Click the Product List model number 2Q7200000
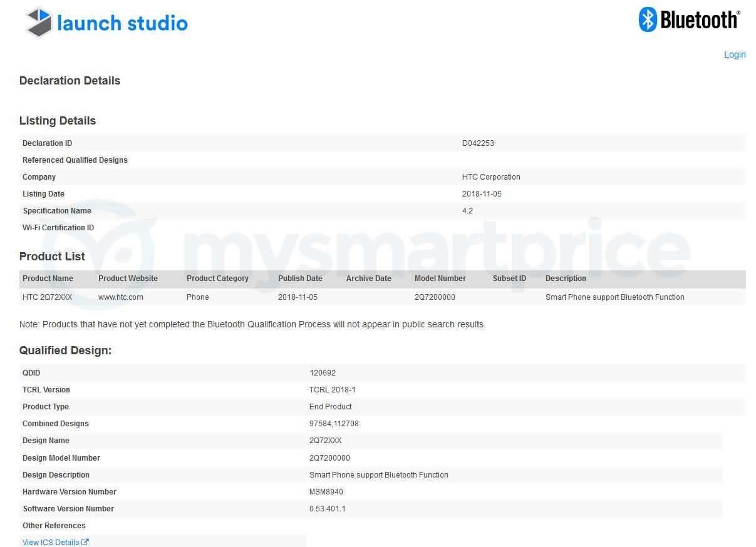Viewport: 756px width, 547px height. coord(435,297)
